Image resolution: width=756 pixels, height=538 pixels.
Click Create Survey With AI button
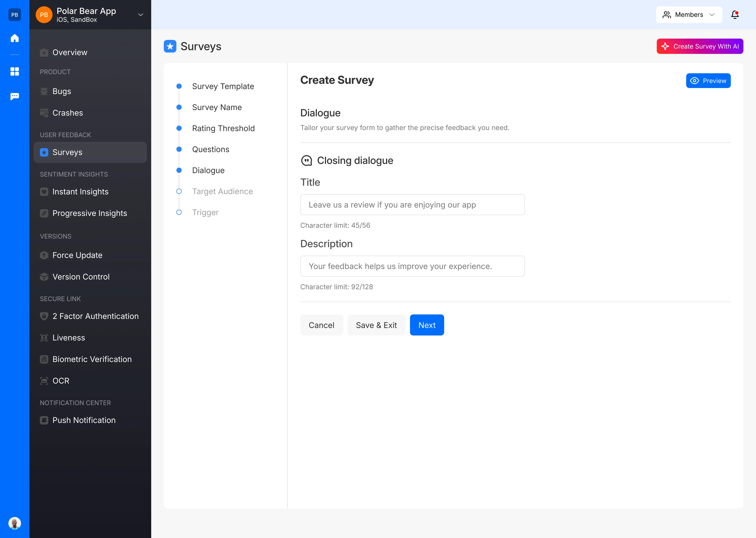click(x=700, y=46)
